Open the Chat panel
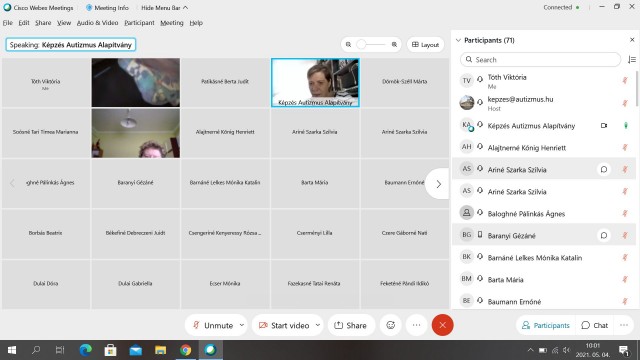Image resolution: width=640 pixels, height=360 pixels. pyautogui.click(x=595, y=325)
